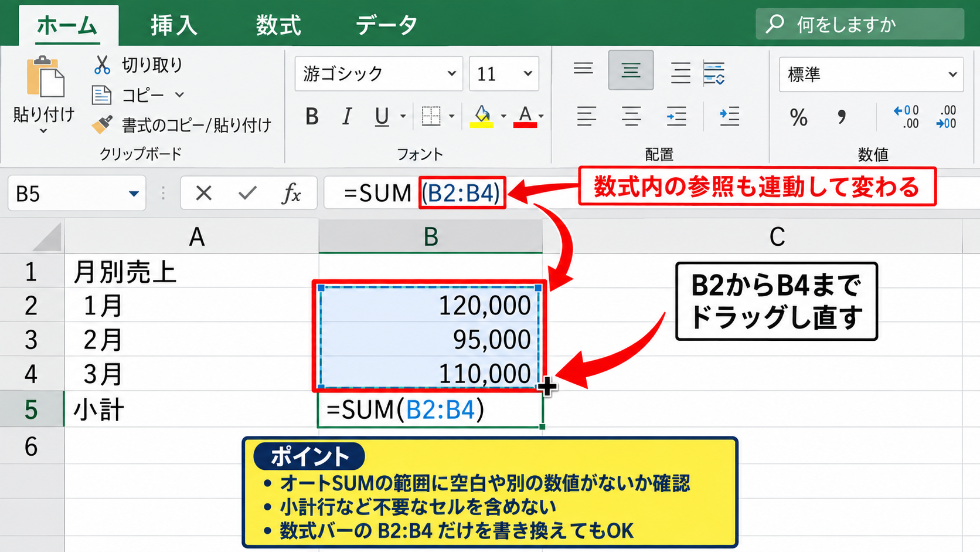Center cell text horizontally
980x552 pixels.
(631, 116)
